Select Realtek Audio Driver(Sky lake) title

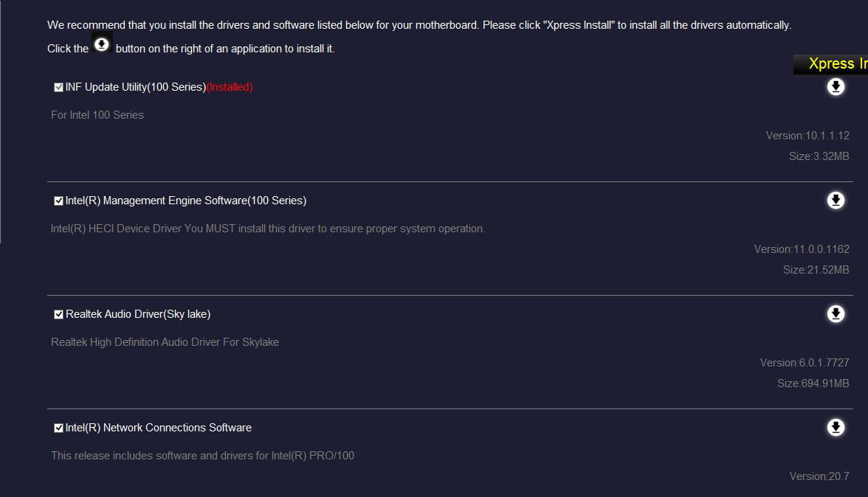[x=138, y=314]
